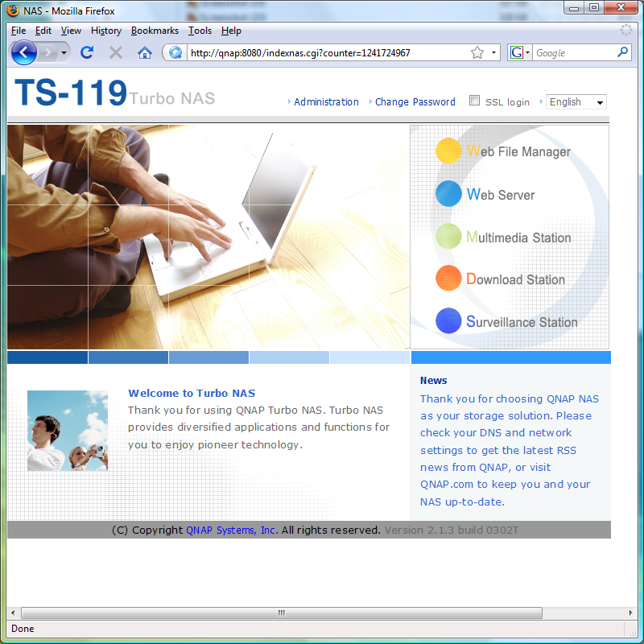644x644 pixels.
Task: Open the English language dropdown
Action: [x=576, y=102]
